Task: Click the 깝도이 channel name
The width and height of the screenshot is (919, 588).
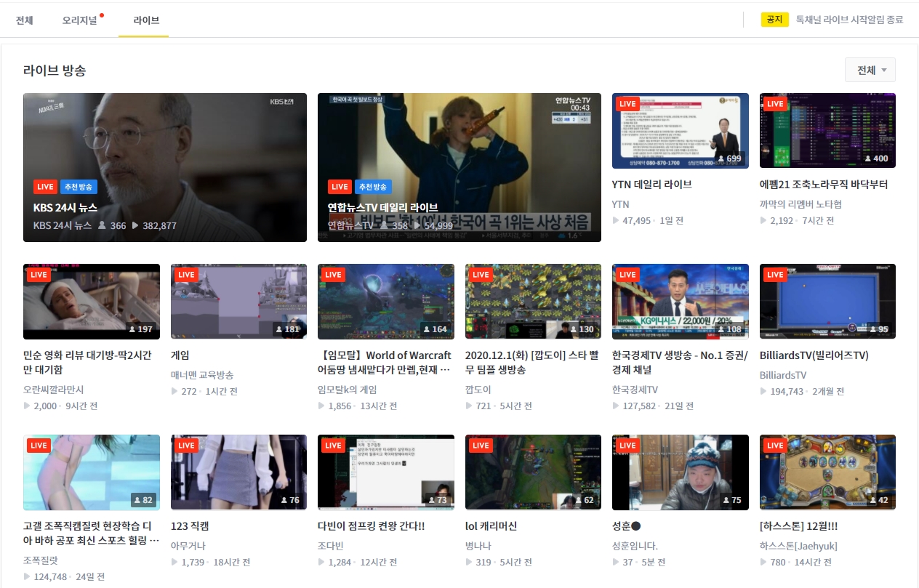Action: click(478, 390)
